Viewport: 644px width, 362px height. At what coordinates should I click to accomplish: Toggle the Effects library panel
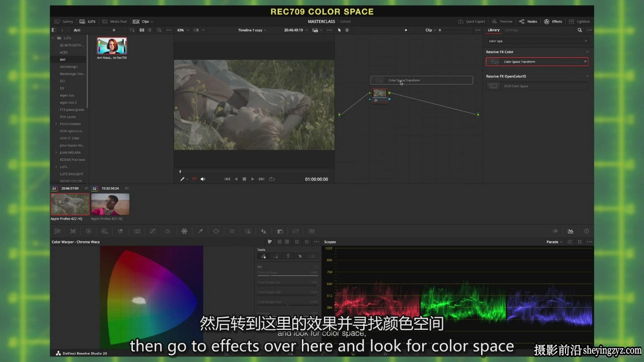point(553,22)
